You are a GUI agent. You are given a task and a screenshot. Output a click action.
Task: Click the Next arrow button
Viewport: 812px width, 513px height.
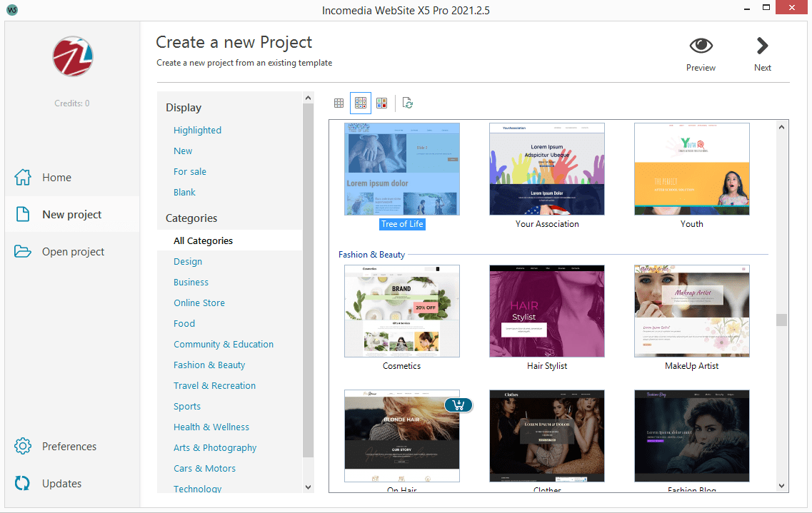pos(762,46)
